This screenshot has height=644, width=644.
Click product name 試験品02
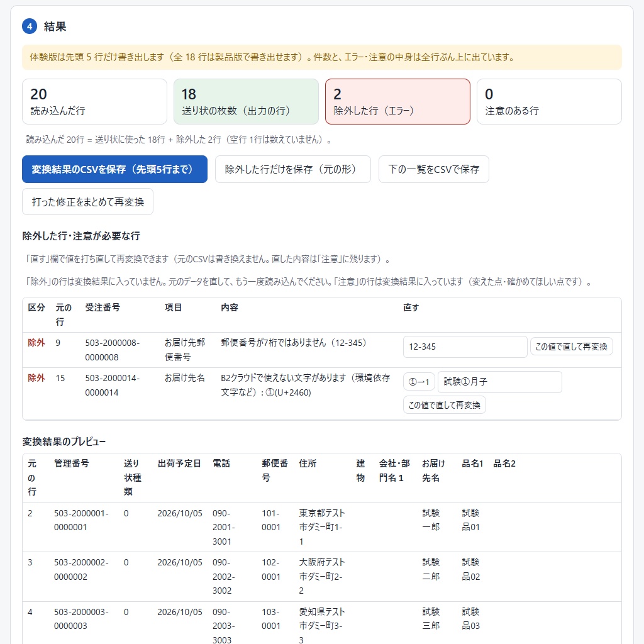pyautogui.click(x=471, y=569)
